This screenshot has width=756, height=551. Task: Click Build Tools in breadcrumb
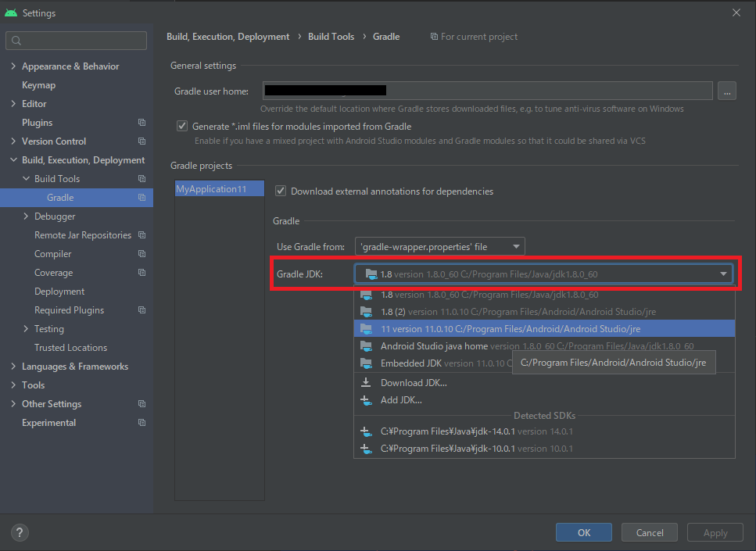(x=331, y=37)
